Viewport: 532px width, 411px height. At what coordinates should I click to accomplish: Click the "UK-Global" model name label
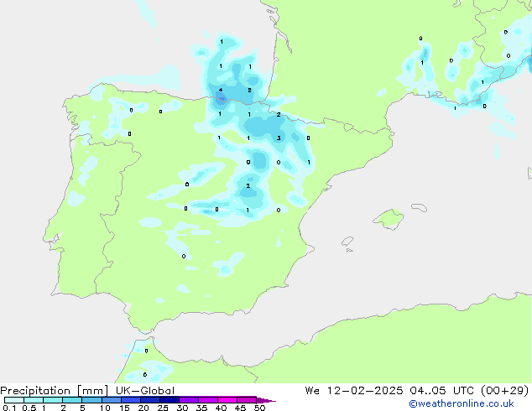click(145, 391)
